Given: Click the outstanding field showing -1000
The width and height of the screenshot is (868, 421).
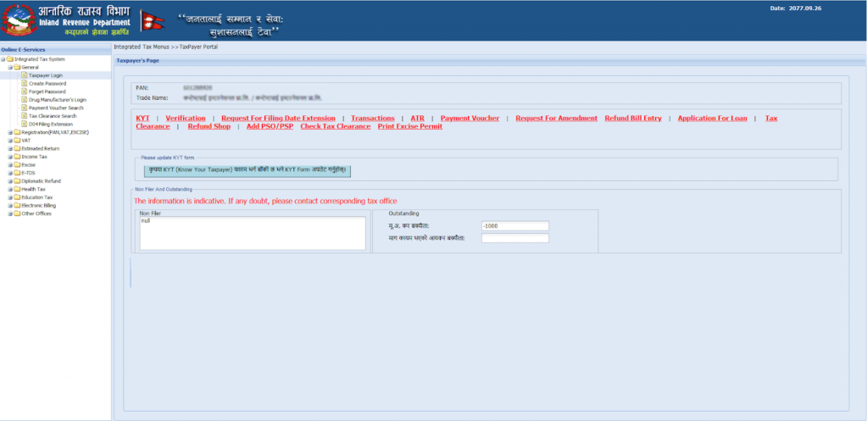Looking at the screenshot, I should pyautogui.click(x=515, y=226).
